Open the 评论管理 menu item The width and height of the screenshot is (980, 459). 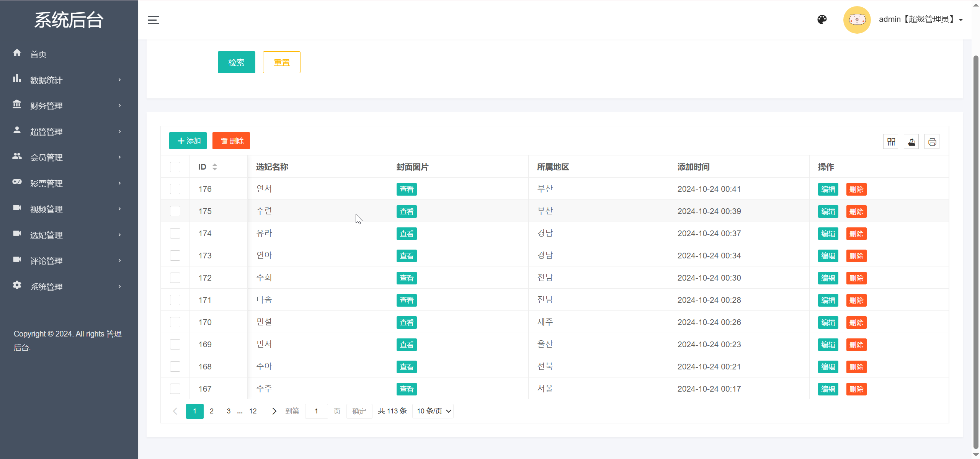pyautogui.click(x=46, y=260)
